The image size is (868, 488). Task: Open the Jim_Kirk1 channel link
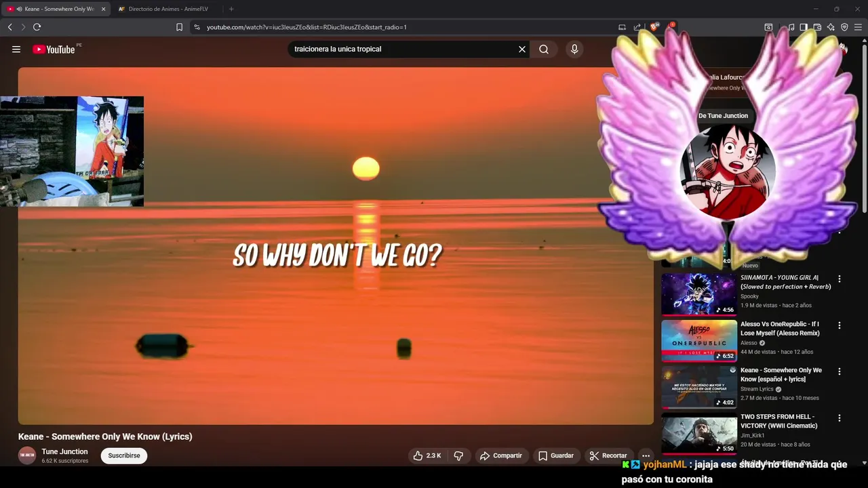click(752, 435)
